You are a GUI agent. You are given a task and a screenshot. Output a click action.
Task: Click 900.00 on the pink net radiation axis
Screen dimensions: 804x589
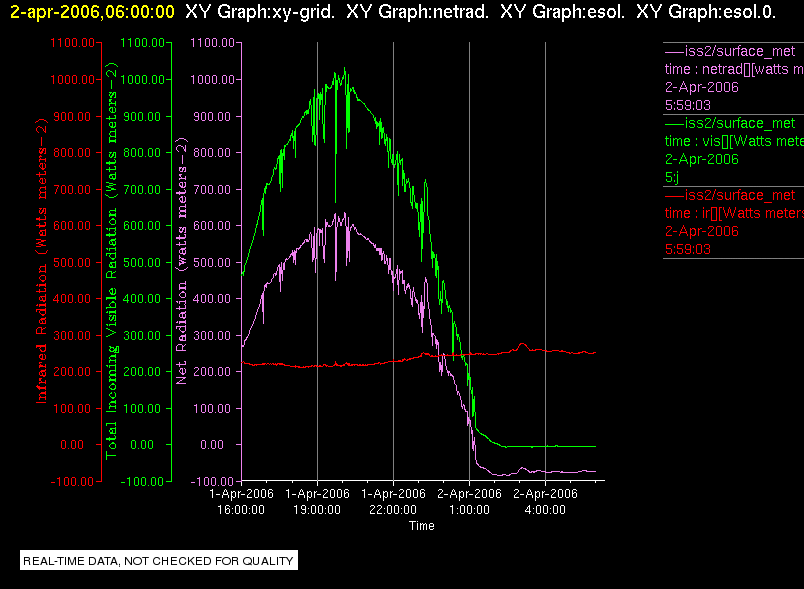(212, 116)
